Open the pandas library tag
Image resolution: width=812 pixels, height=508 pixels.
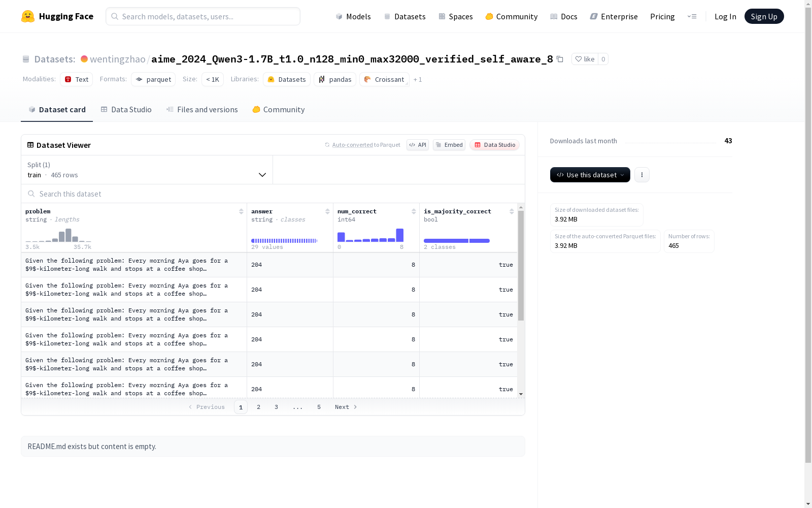pos(335,79)
